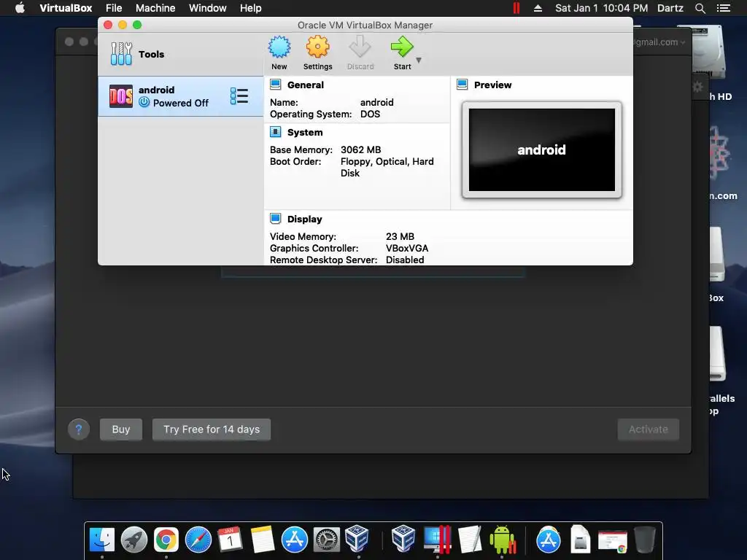This screenshot has width=747, height=560.
Task: Open the Help menu
Action: pyautogui.click(x=251, y=8)
